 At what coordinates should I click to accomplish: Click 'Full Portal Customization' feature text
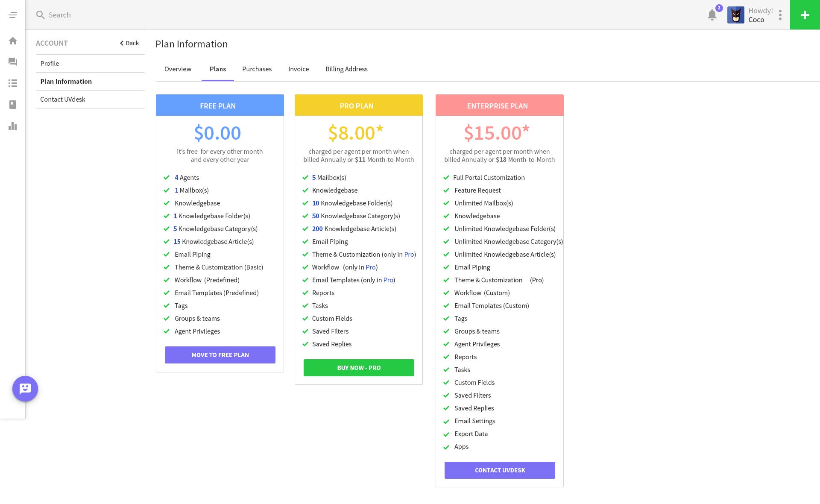pyautogui.click(x=489, y=177)
